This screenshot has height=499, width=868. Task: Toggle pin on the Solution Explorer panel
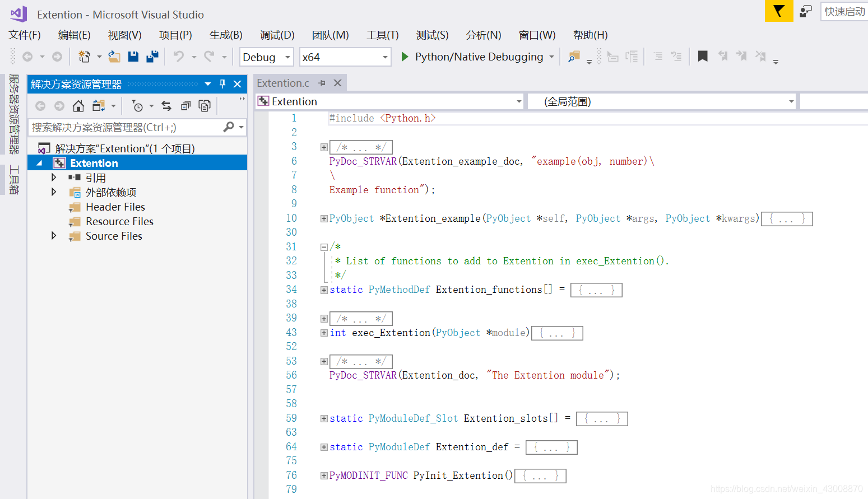point(222,84)
